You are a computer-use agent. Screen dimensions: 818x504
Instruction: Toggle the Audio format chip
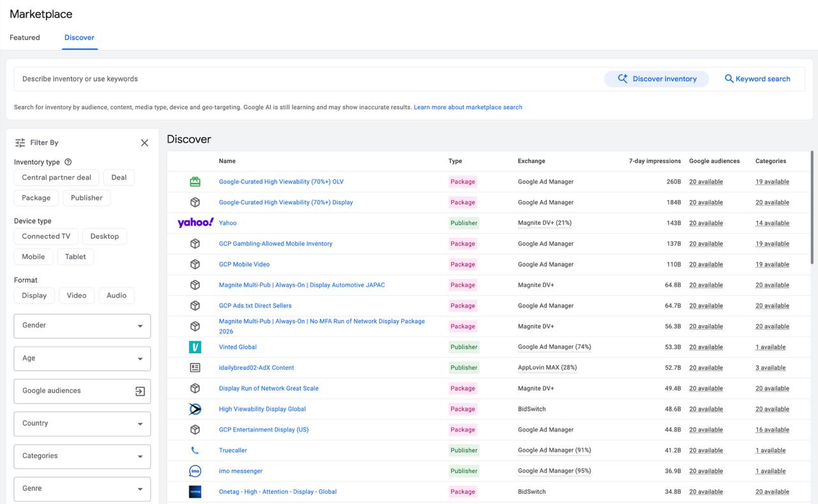click(116, 295)
